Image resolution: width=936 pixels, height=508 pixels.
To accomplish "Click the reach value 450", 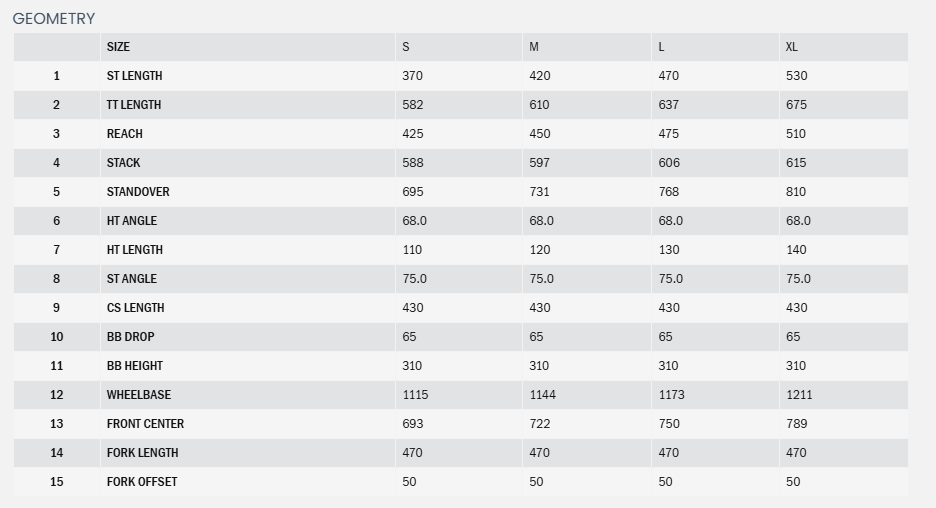I will point(540,134).
